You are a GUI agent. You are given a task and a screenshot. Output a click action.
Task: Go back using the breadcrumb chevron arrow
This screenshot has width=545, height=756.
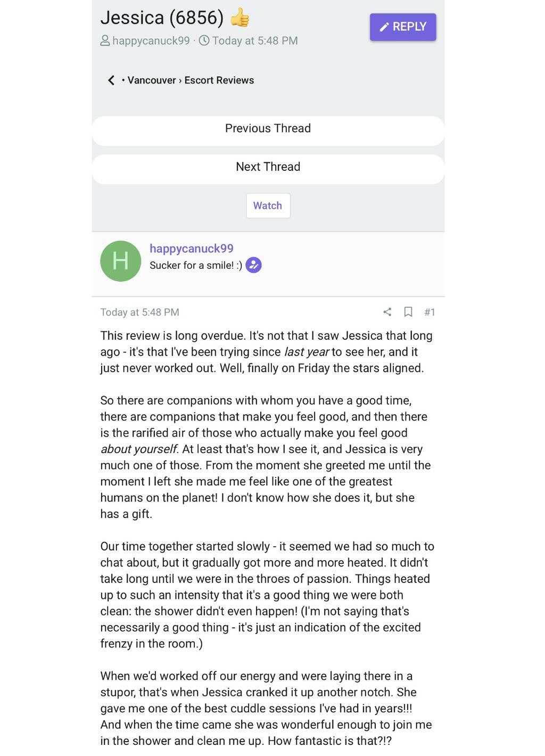click(x=111, y=80)
